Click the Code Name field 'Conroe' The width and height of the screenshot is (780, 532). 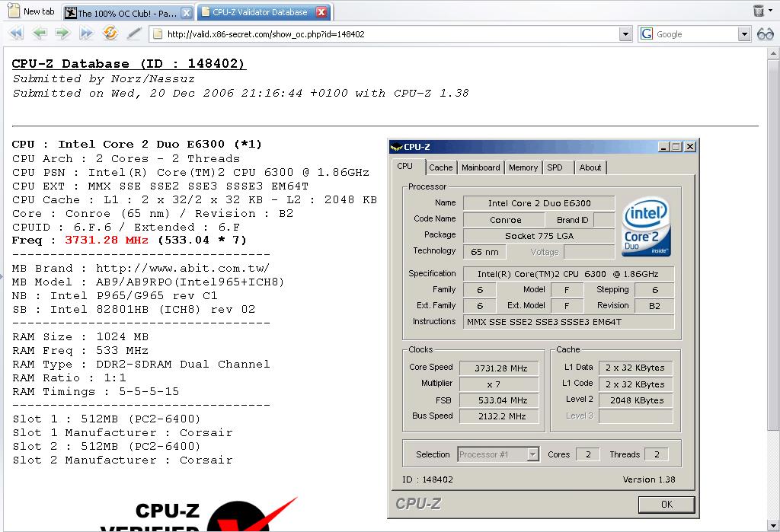click(x=506, y=220)
